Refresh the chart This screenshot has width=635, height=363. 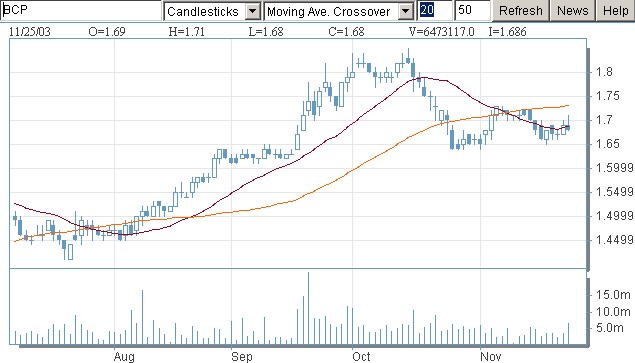click(521, 11)
